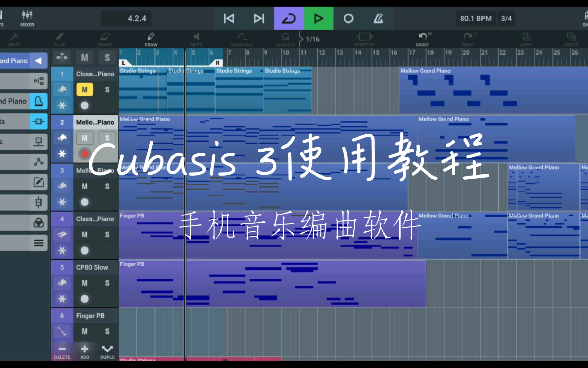Click bar 14 on the timeline ruler
Image resolution: width=588 pixels, height=368 pixels.
click(x=358, y=53)
